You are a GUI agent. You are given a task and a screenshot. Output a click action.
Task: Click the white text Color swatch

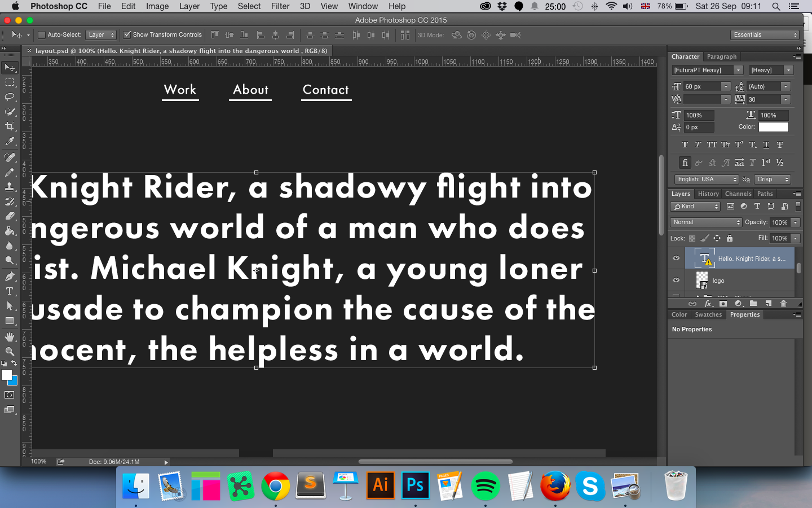pyautogui.click(x=774, y=127)
